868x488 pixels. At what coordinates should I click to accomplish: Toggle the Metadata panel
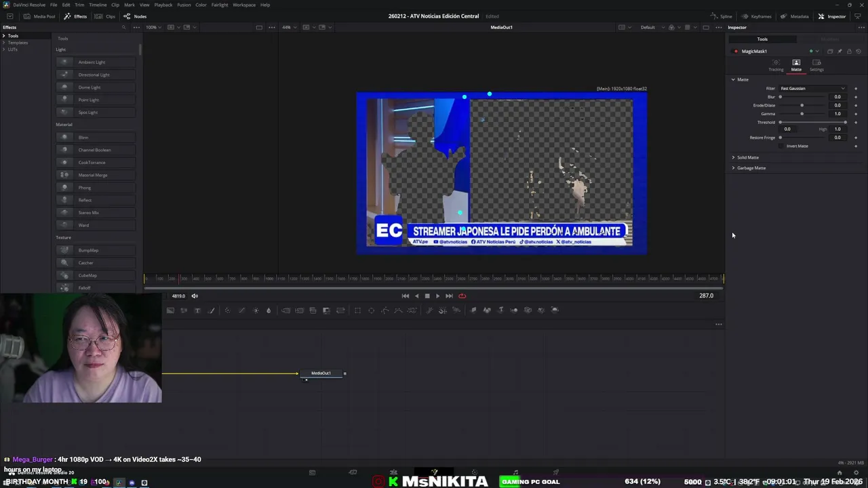click(x=795, y=16)
